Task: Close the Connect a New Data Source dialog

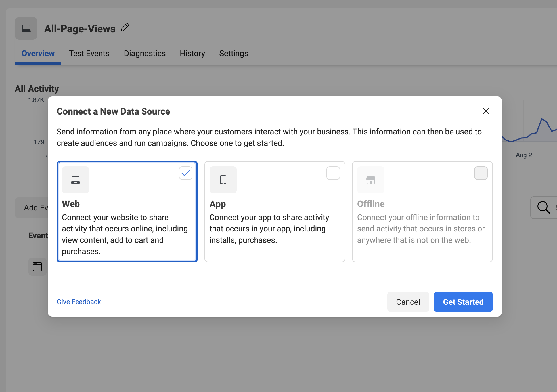Action: [486, 111]
